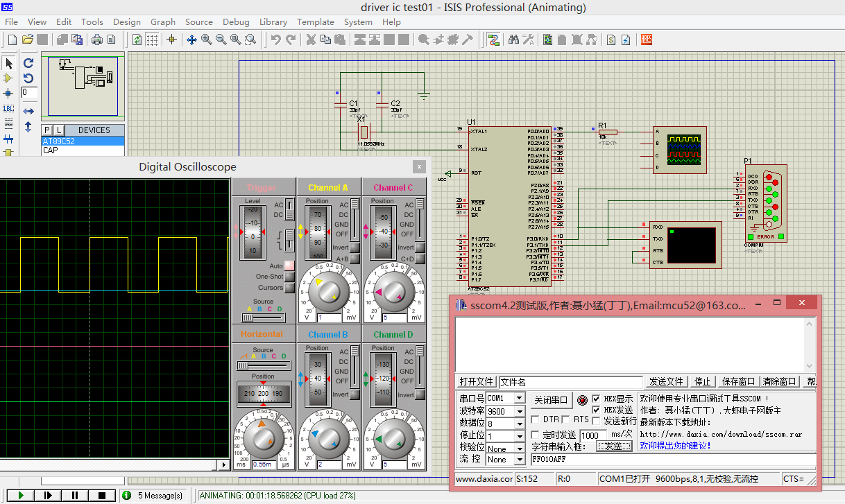Select the arrow selection mode tool
The width and height of the screenshot is (845, 504).
pos(8,64)
